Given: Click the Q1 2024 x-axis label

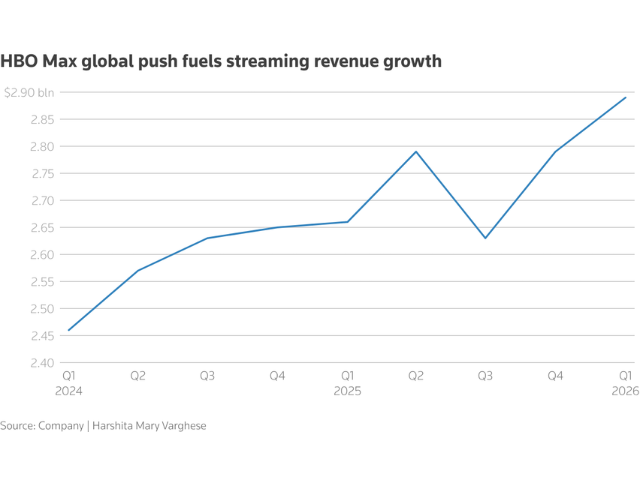Looking at the screenshot, I should coord(69,383).
